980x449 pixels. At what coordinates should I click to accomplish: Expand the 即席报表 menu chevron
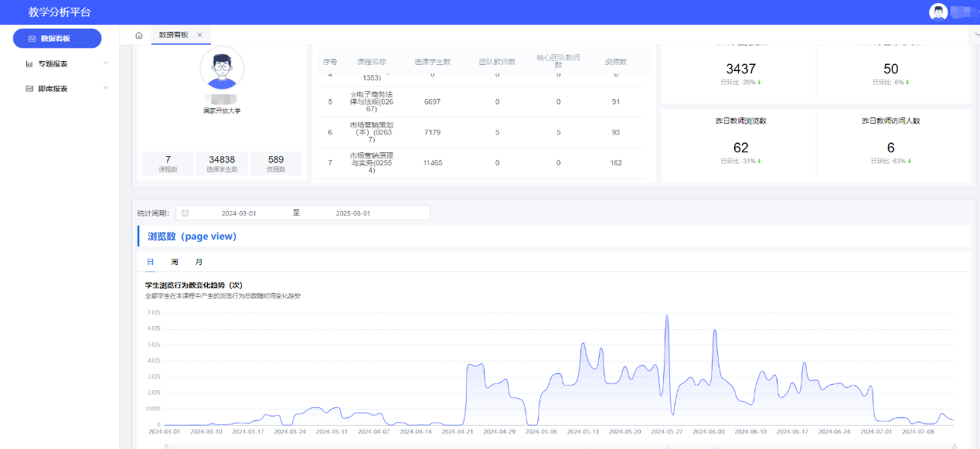[x=106, y=88]
